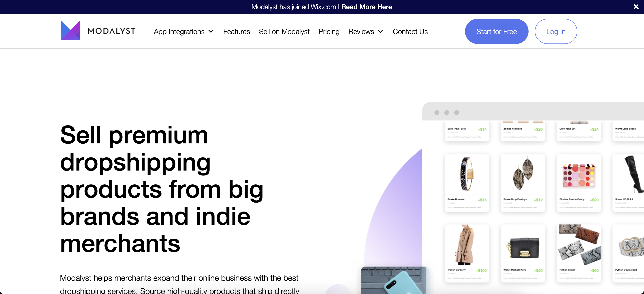The width and height of the screenshot is (644, 294).
Task: Click the Zodiac necklace label
Action: (512, 129)
